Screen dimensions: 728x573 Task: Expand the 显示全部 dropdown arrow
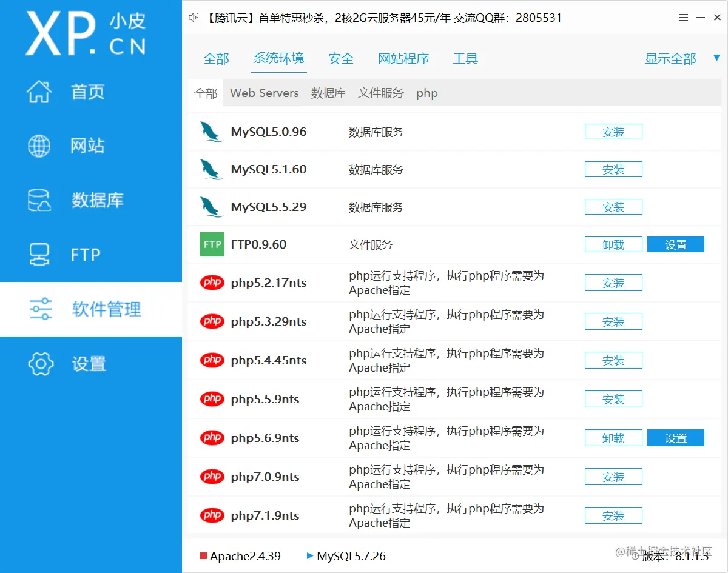(x=716, y=59)
